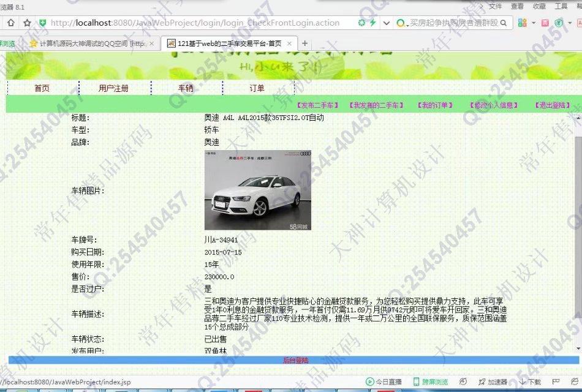Click the IE kernel mode icon
This screenshot has height=392, width=582.
pos(575,382)
